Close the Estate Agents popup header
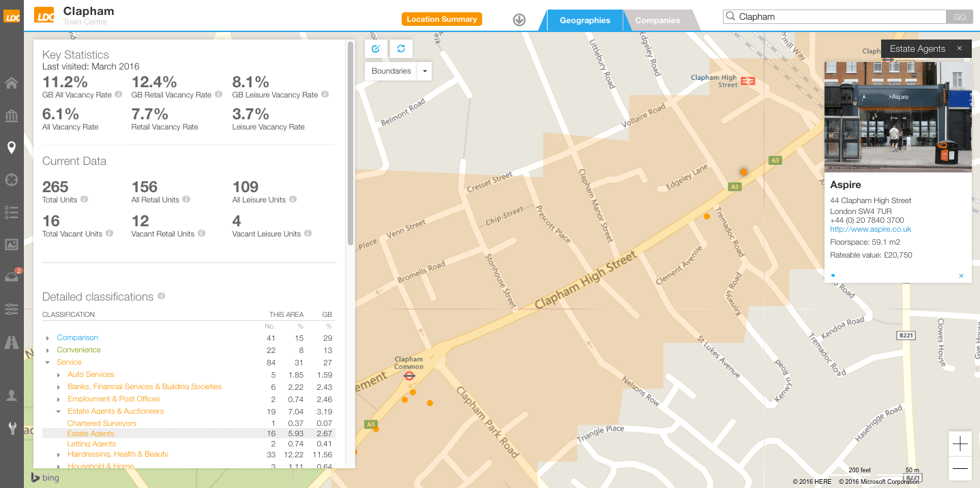 960,48
